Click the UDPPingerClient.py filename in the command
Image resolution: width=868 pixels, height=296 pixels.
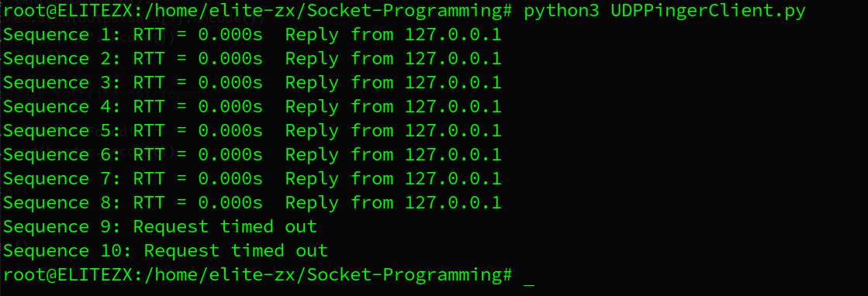[x=708, y=12]
